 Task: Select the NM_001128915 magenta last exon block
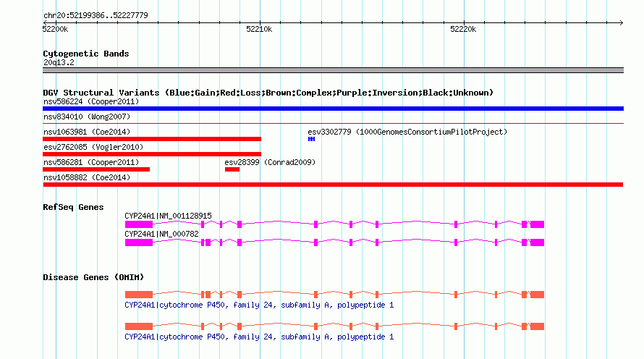(x=537, y=224)
